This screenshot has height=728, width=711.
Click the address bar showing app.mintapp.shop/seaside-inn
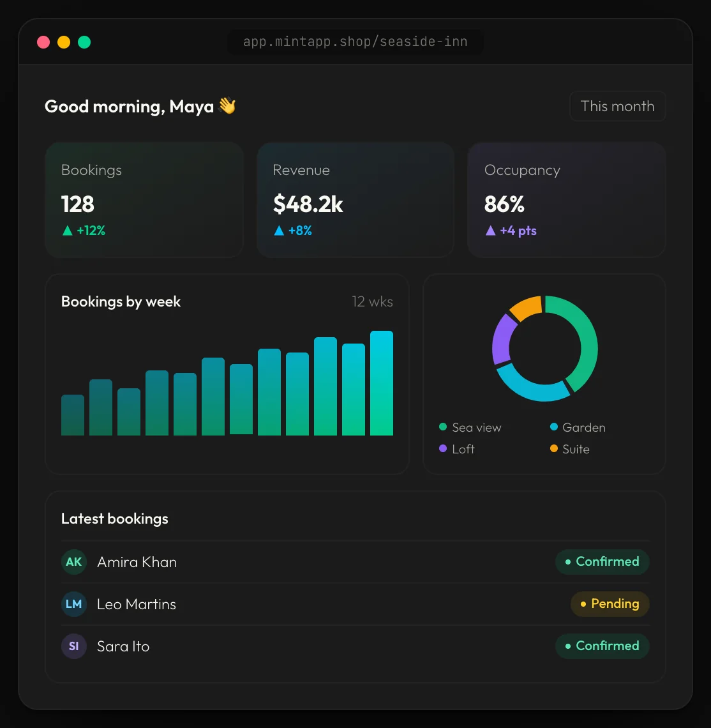point(355,42)
